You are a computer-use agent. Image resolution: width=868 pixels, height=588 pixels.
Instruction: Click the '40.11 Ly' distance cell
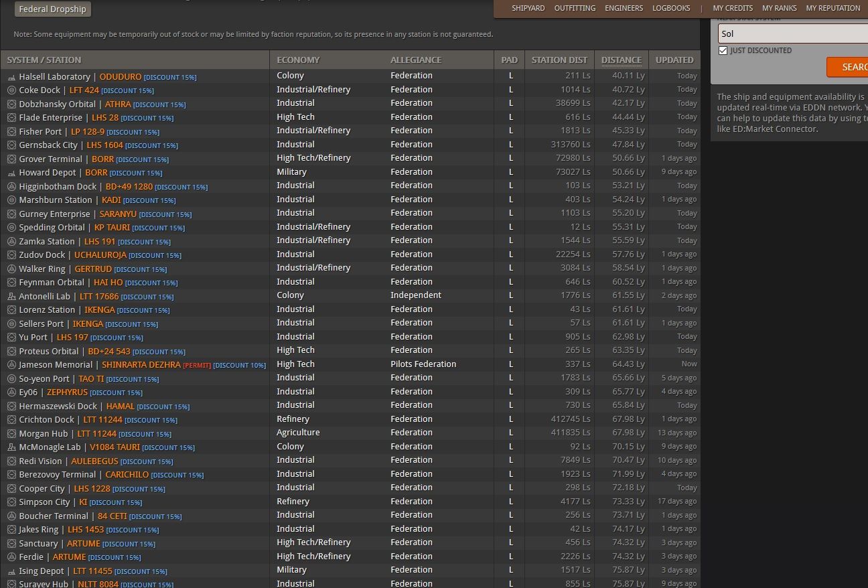click(628, 76)
